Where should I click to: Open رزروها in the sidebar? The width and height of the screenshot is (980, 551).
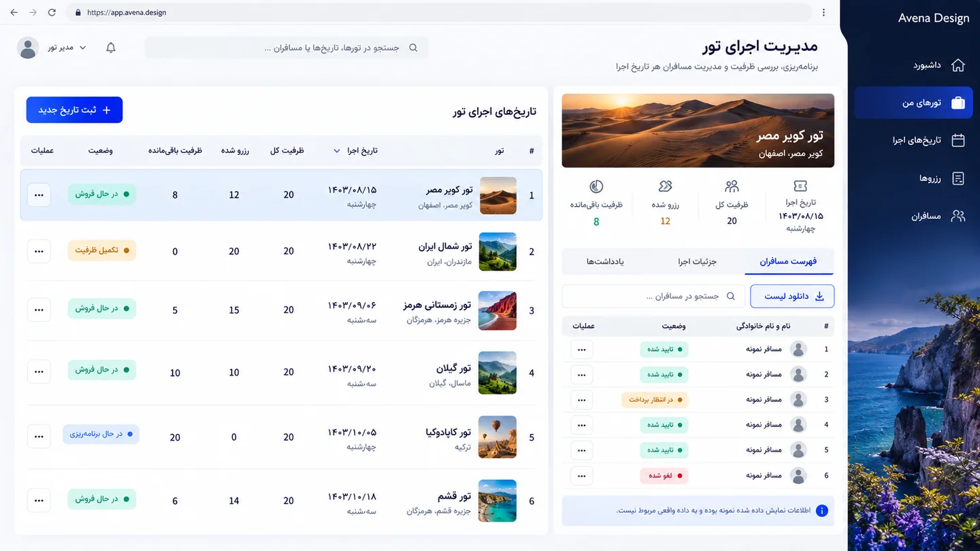(913, 178)
